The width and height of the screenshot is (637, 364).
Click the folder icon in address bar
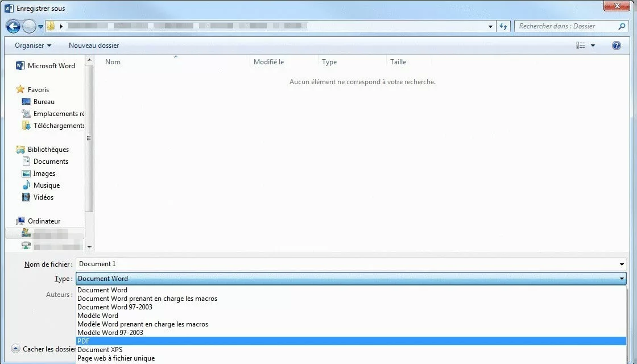(51, 26)
